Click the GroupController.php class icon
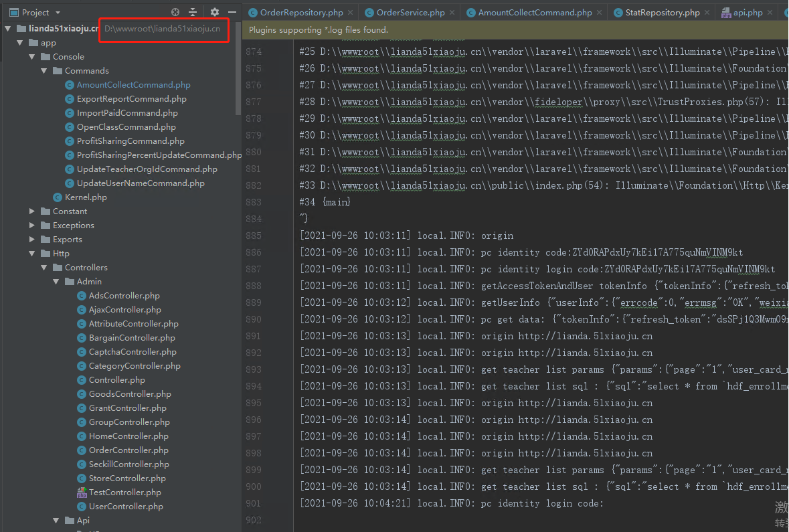Viewport: 789px width, 532px height. click(x=82, y=422)
